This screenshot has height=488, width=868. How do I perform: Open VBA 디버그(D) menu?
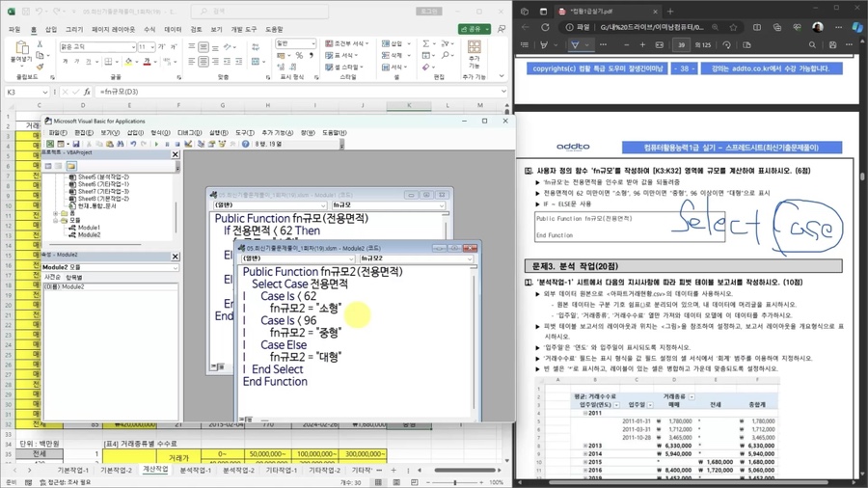pos(189,133)
